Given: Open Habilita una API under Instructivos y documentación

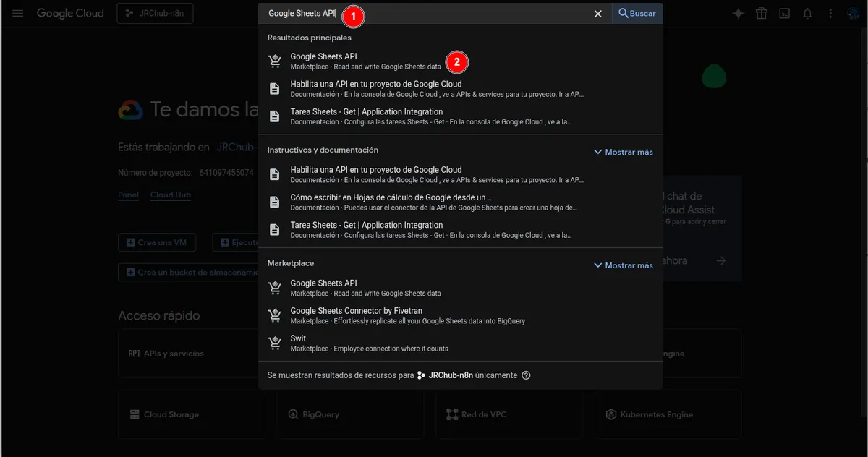Looking at the screenshot, I should (460, 174).
